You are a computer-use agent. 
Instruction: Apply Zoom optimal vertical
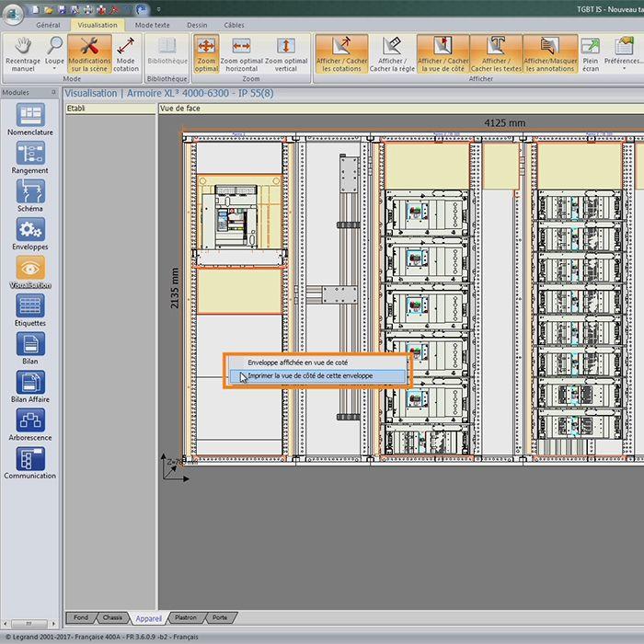[x=286, y=53]
